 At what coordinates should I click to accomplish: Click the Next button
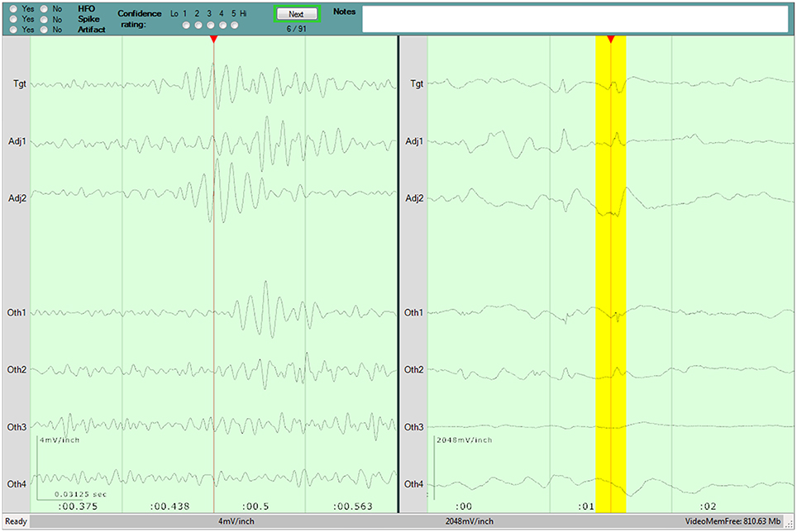point(297,14)
